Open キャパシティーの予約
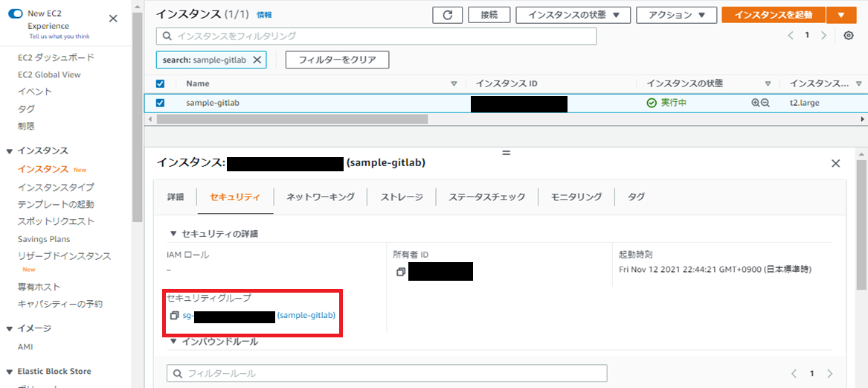The image size is (868, 388). click(x=60, y=304)
